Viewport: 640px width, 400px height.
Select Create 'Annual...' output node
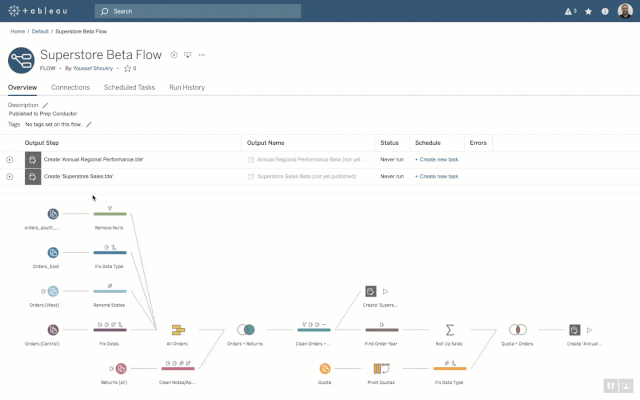[x=575, y=330]
